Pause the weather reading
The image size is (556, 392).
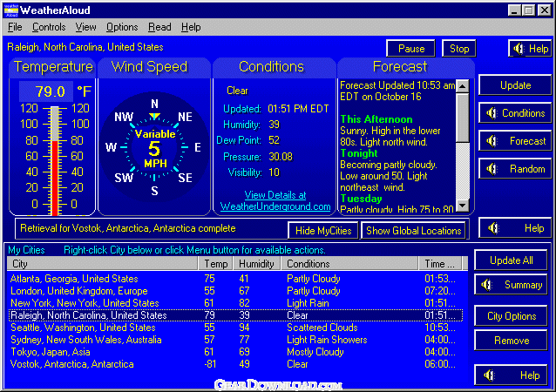411,49
